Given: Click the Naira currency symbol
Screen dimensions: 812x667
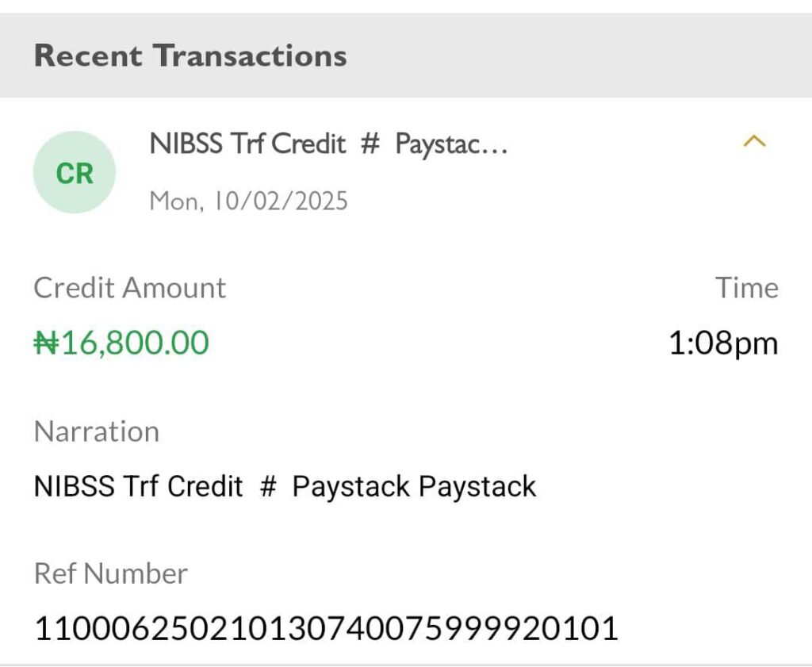Looking at the screenshot, I should [x=46, y=343].
